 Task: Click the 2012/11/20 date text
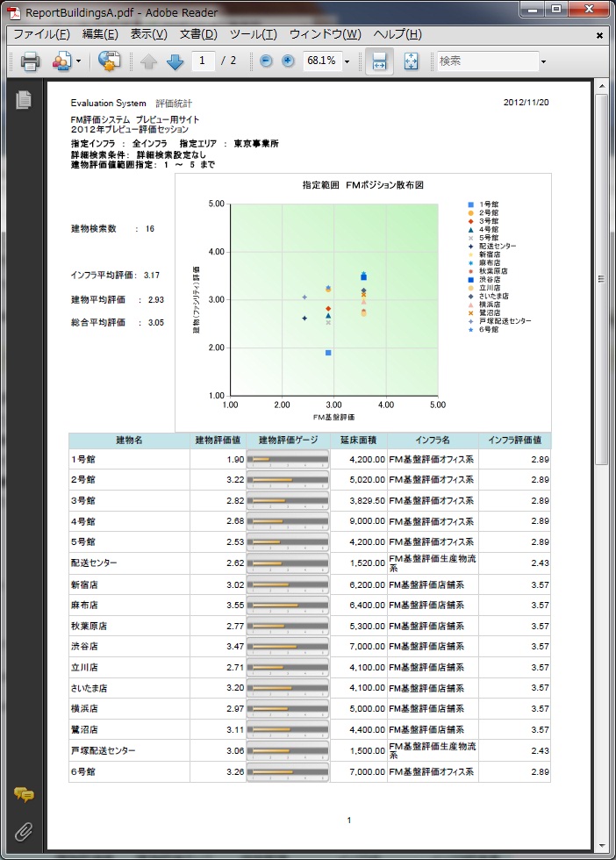click(x=526, y=103)
